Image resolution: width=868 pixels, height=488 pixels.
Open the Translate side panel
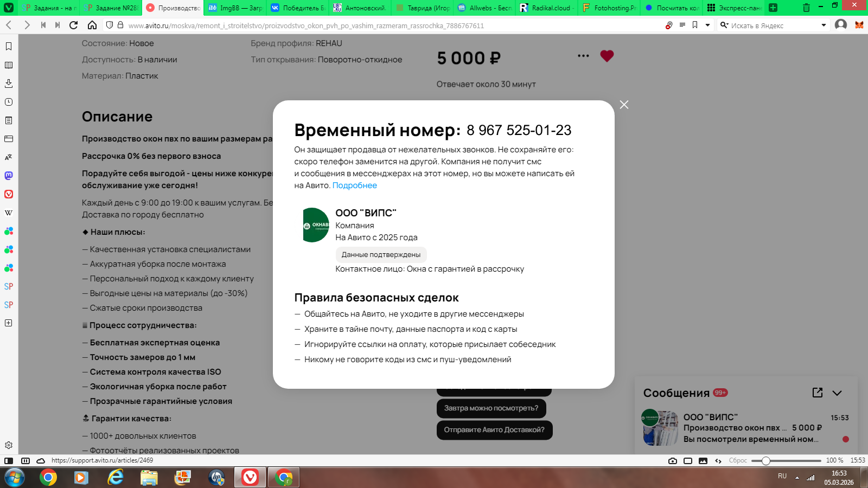click(x=9, y=157)
